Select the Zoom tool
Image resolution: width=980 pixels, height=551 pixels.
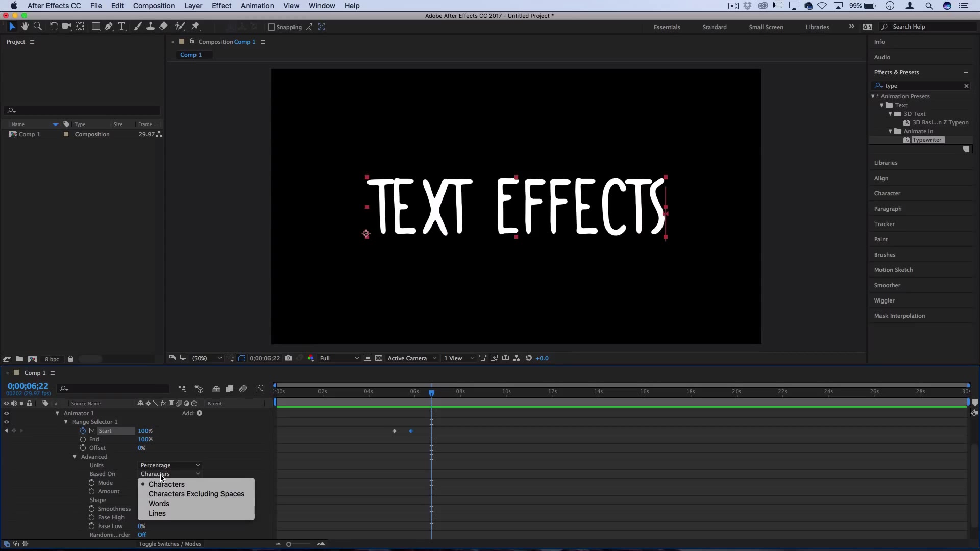38,27
